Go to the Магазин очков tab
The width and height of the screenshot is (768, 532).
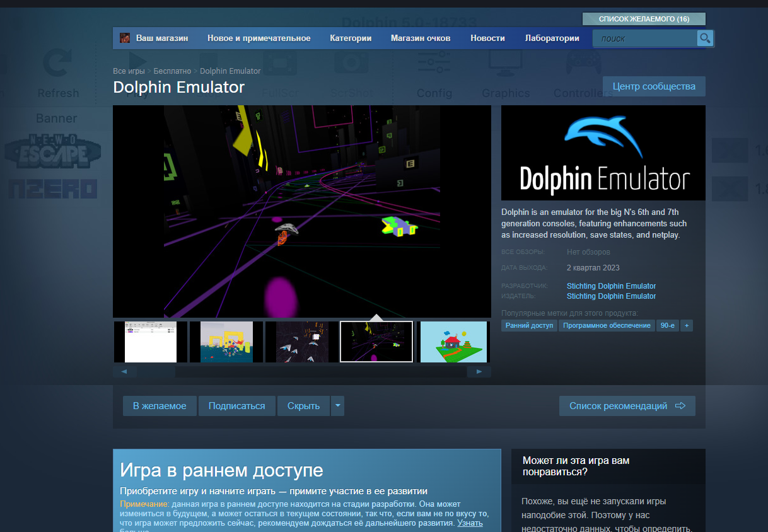click(421, 38)
